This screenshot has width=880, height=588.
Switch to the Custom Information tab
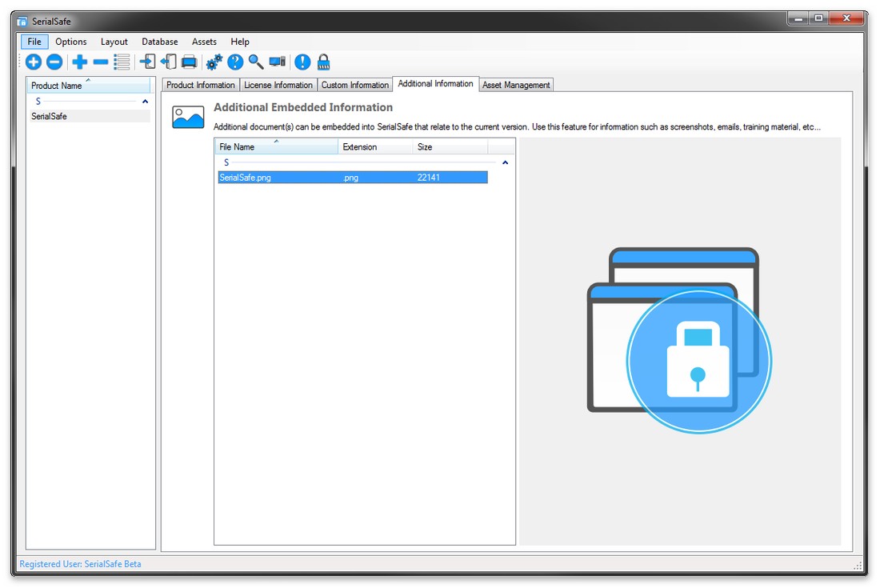[354, 85]
